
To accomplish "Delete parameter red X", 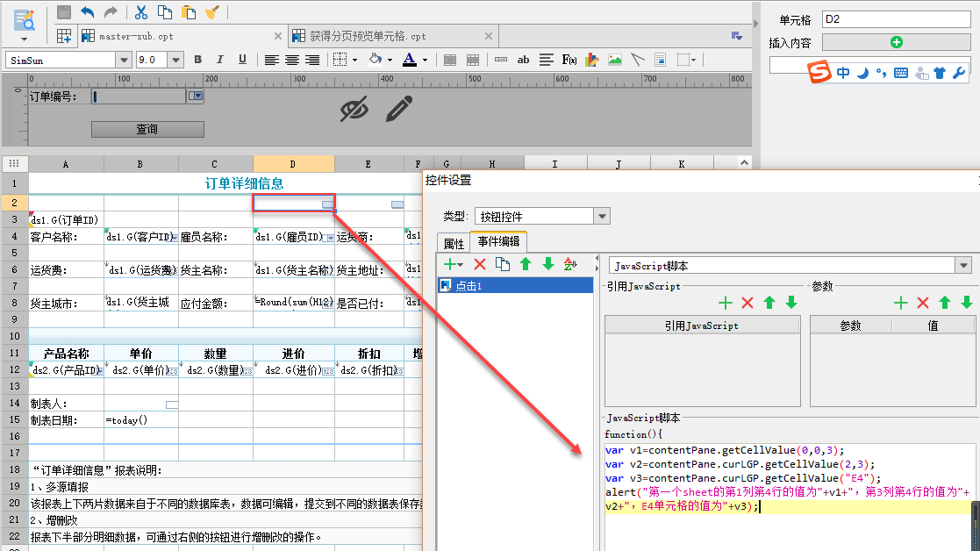I will (923, 303).
